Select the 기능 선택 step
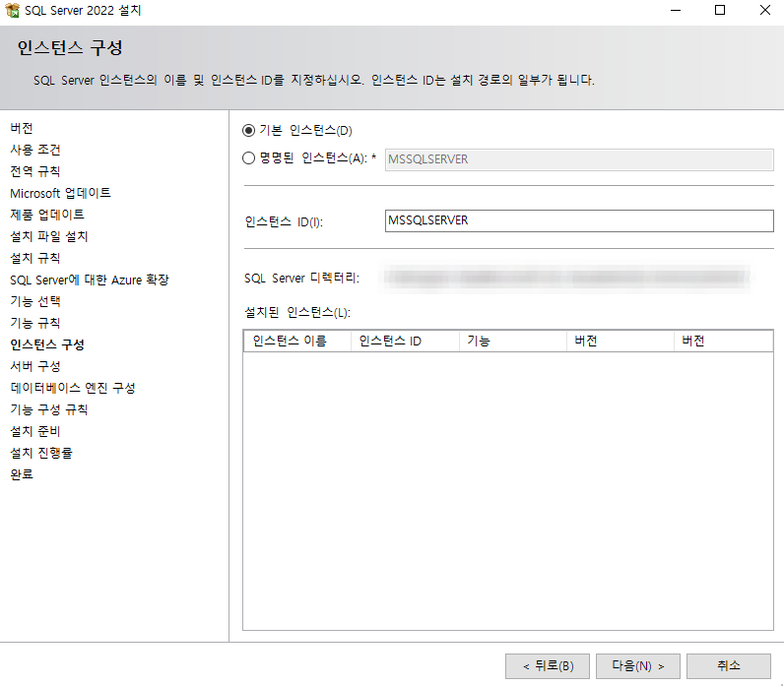Viewport: 784px width, 686px height. 35,301
